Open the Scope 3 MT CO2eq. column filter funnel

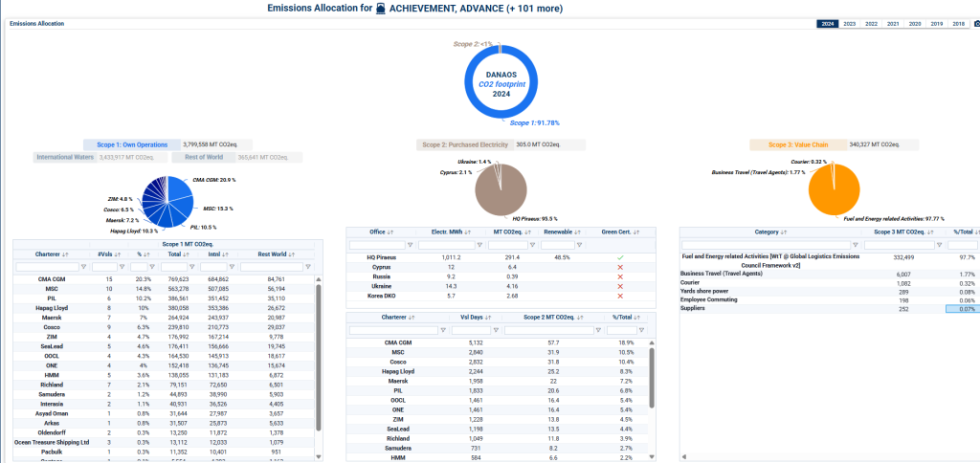point(940,245)
